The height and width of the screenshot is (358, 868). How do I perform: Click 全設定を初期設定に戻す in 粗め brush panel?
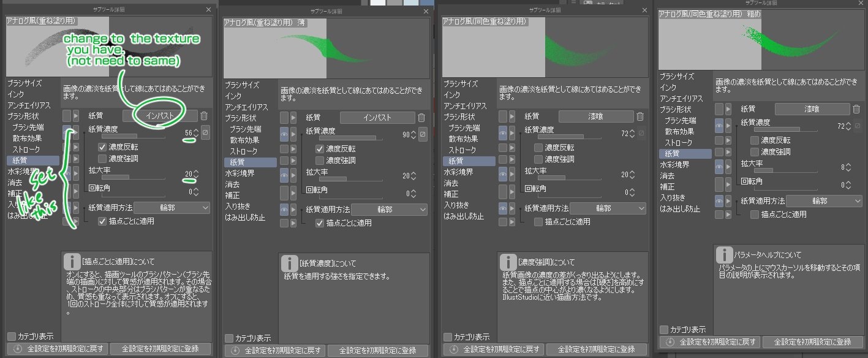(x=710, y=342)
